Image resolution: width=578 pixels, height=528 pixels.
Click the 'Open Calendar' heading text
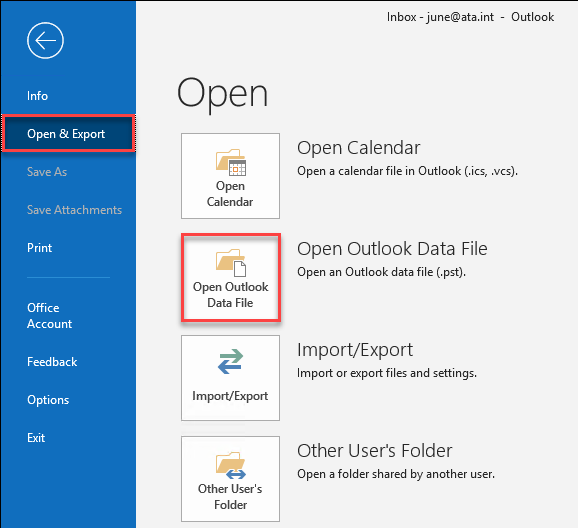pos(359,148)
